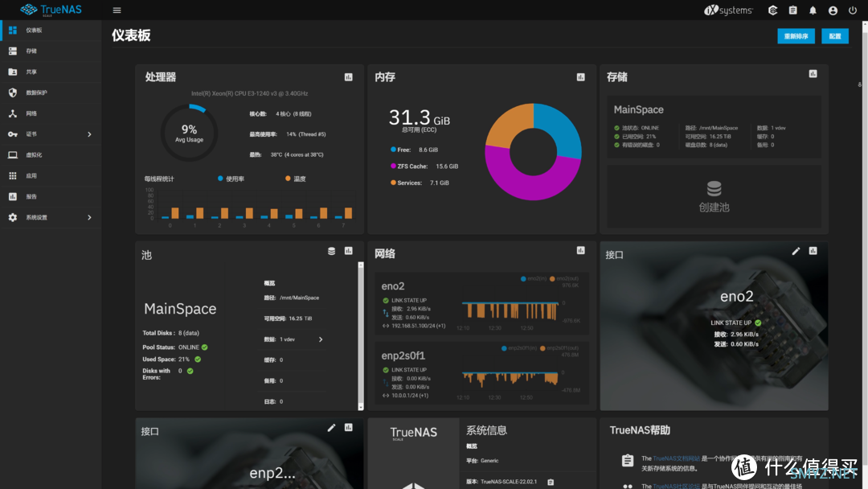Image resolution: width=868 pixels, height=489 pixels.
Task: Click the 9% Avg Usage CPU gauge
Action: (x=190, y=133)
